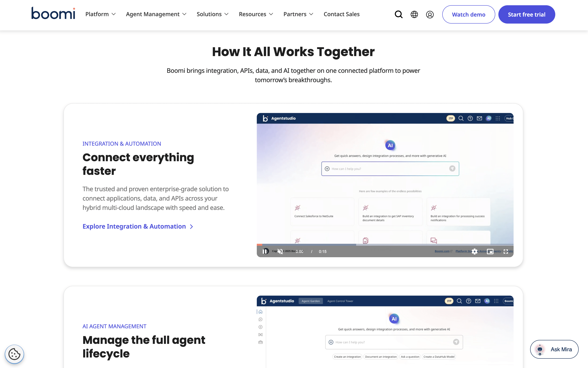Click 'processing success notifications' card in video
This screenshot has height=368, width=588.
click(x=458, y=212)
